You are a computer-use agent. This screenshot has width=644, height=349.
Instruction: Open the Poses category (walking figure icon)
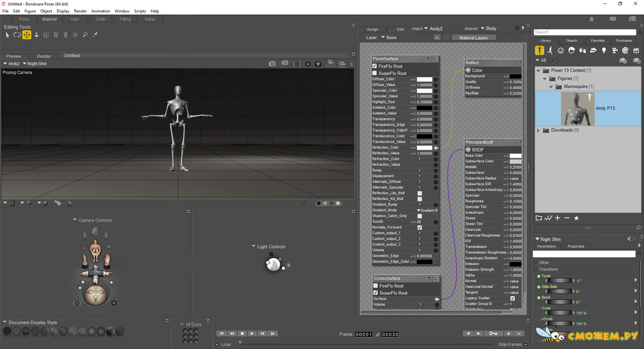tap(550, 50)
